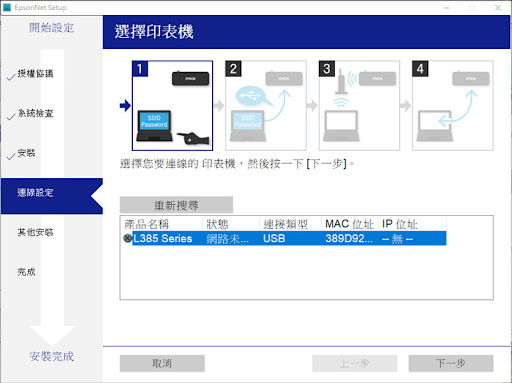Click the checkmark next to 系統檢查
The height and width of the screenshot is (383, 512).
tap(11, 117)
